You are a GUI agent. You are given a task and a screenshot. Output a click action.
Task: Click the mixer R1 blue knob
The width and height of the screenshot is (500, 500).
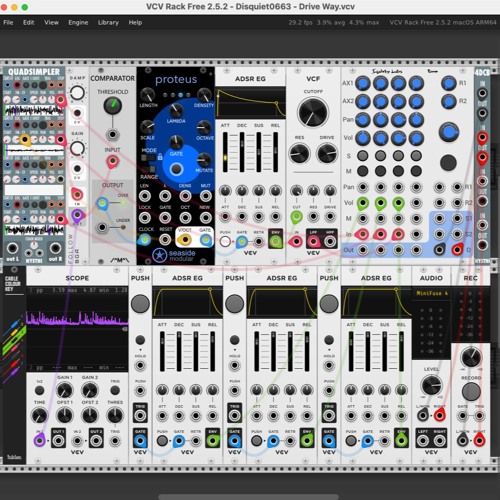point(448,83)
